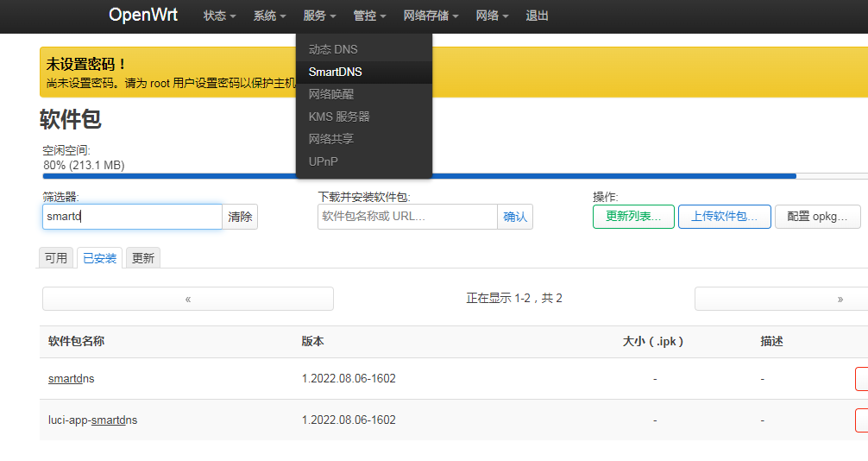The width and height of the screenshot is (868, 461).
Task: Expand the 系统 menu
Action: (269, 16)
